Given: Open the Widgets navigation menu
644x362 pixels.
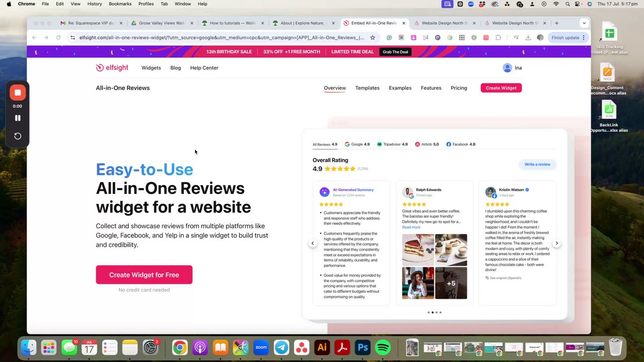Looking at the screenshot, I should (151, 68).
